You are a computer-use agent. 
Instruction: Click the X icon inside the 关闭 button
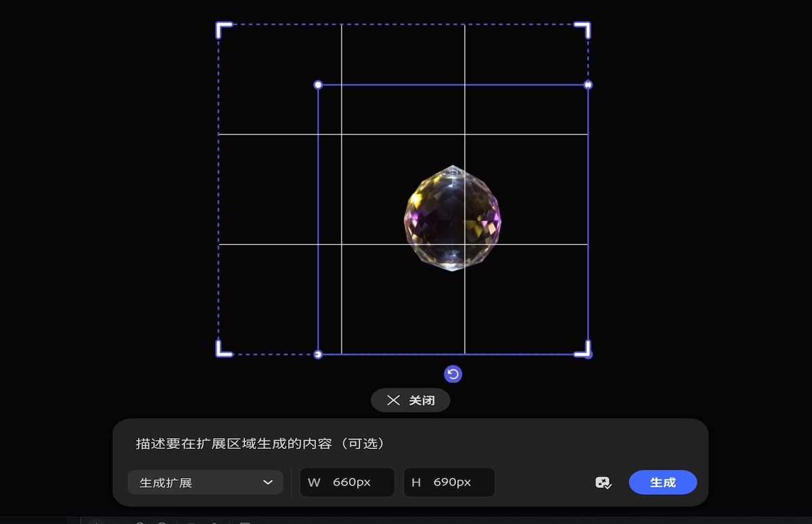[x=393, y=400]
